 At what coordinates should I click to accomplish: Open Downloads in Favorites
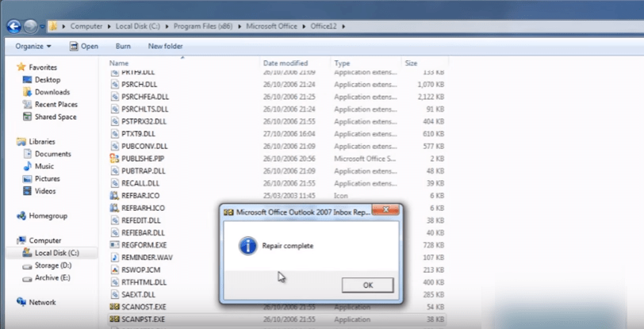(x=47, y=92)
